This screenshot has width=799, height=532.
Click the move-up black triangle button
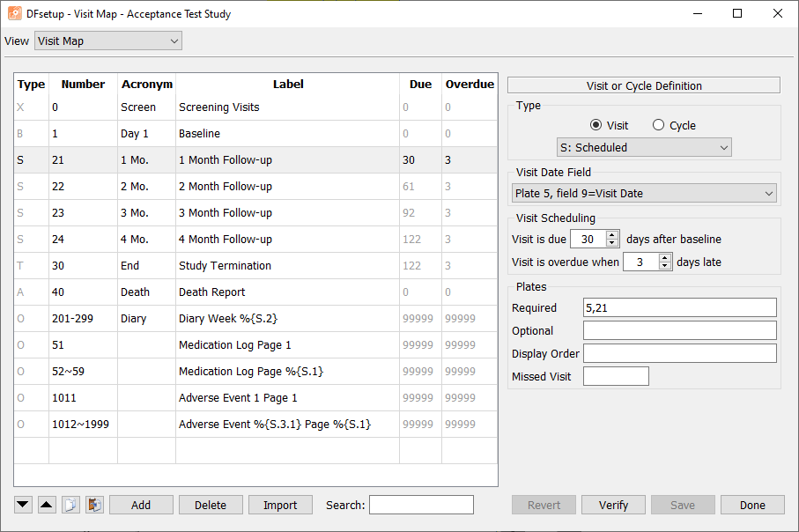click(47, 505)
